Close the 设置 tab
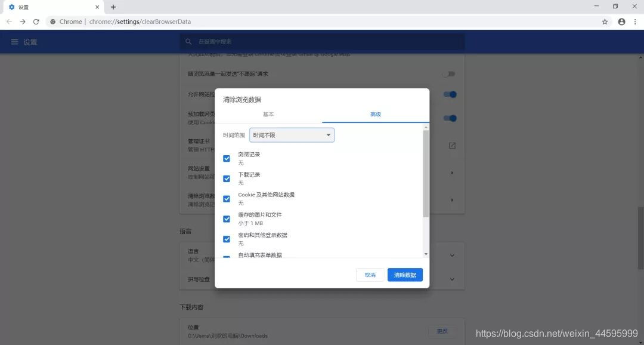The image size is (644, 345). [97, 7]
